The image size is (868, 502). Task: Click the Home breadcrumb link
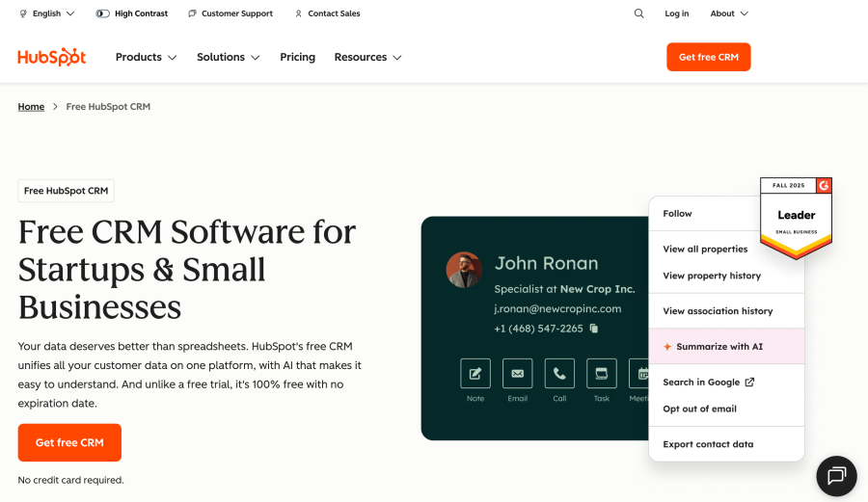[31, 107]
